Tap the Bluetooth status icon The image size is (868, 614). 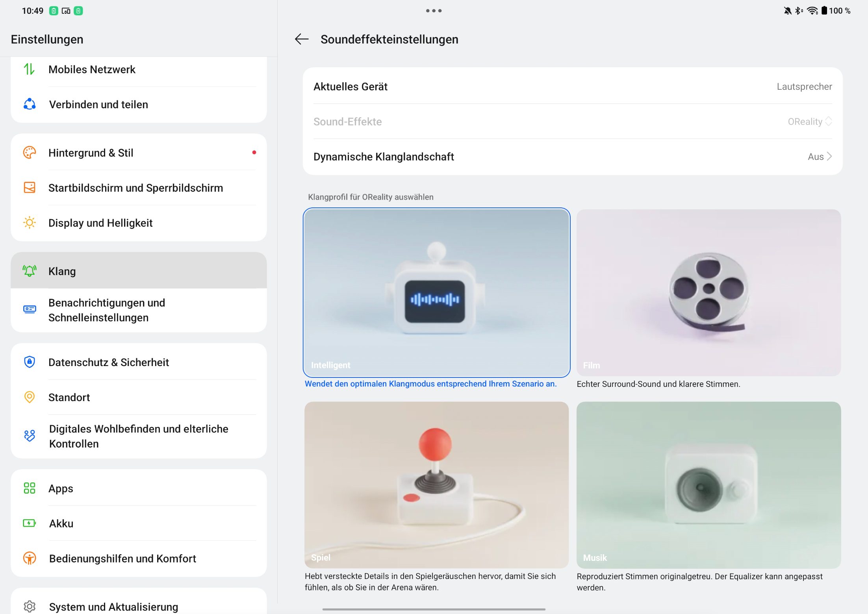[x=798, y=11]
